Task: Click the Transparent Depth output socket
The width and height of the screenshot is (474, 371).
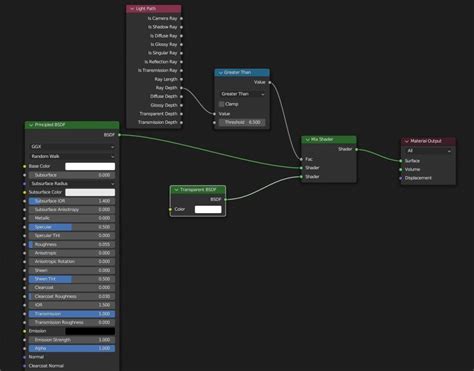Action: click(x=181, y=114)
